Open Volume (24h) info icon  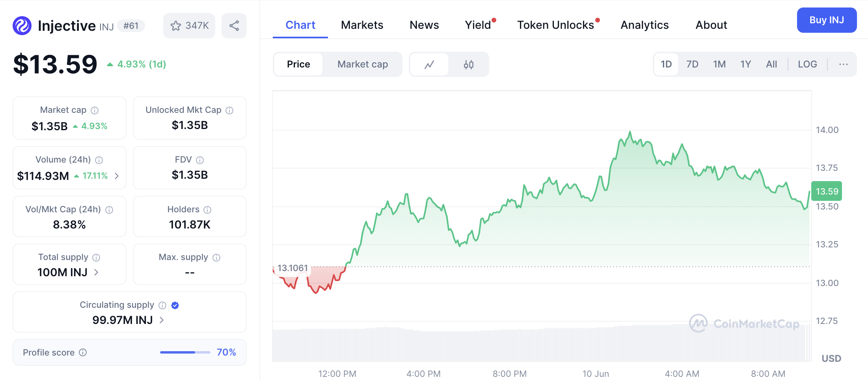point(99,160)
